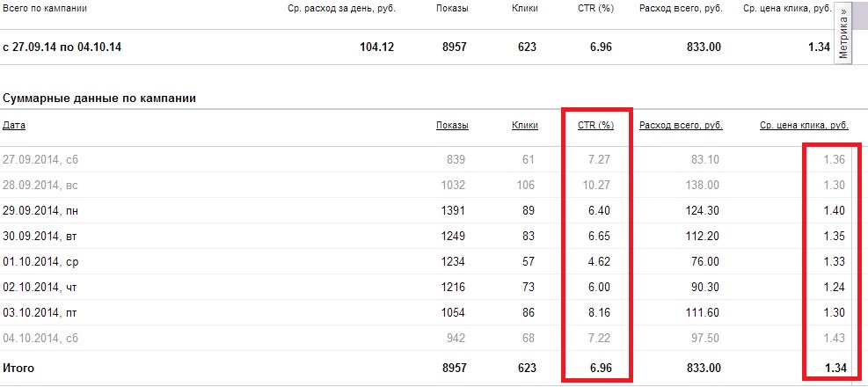Click the Суммарные данные по кампании heading
The image size is (868, 387).
tap(99, 98)
